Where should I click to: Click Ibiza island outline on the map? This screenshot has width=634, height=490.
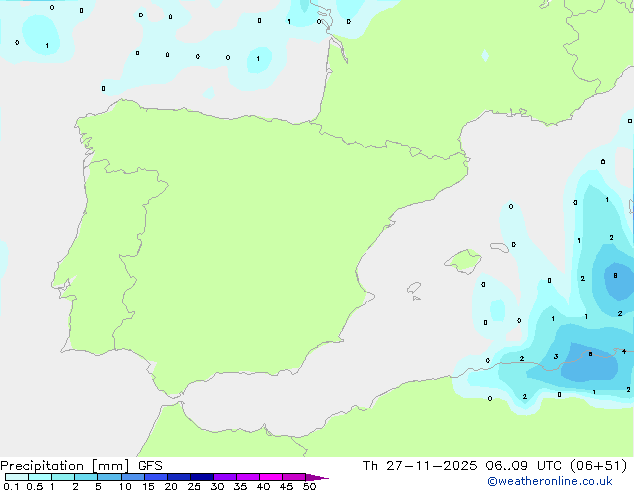tap(414, 288)
